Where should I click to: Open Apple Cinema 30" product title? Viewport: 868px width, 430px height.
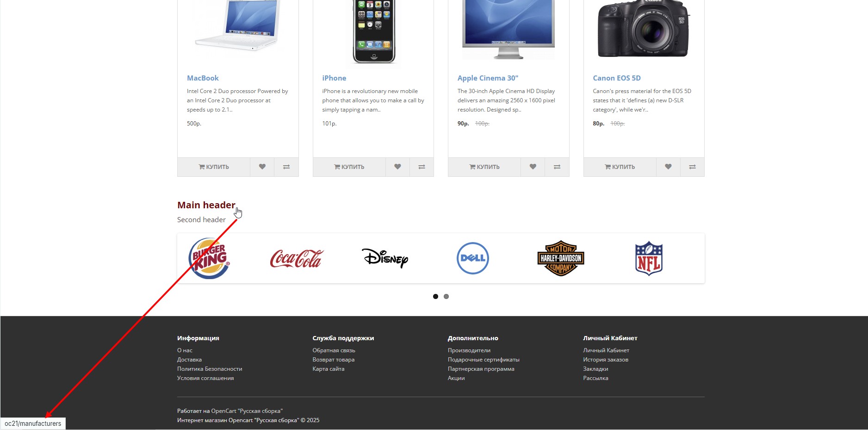(x=488, y=78)
